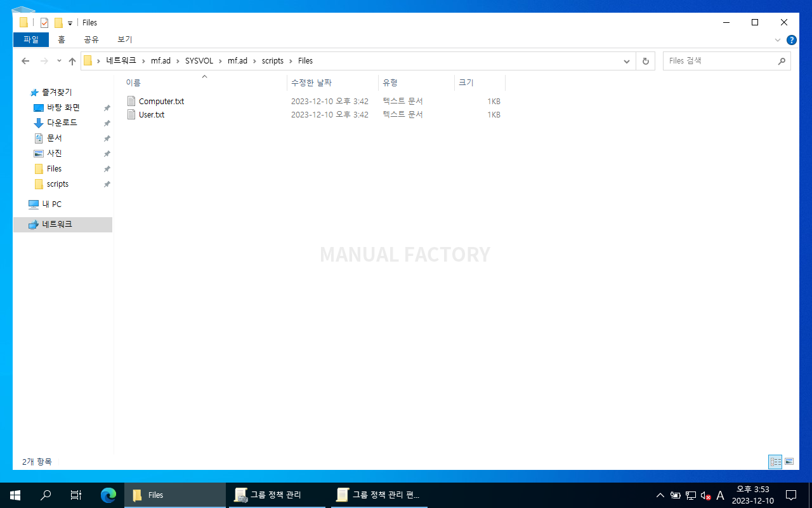Click the New folder quick access icon

coord(58,23)
